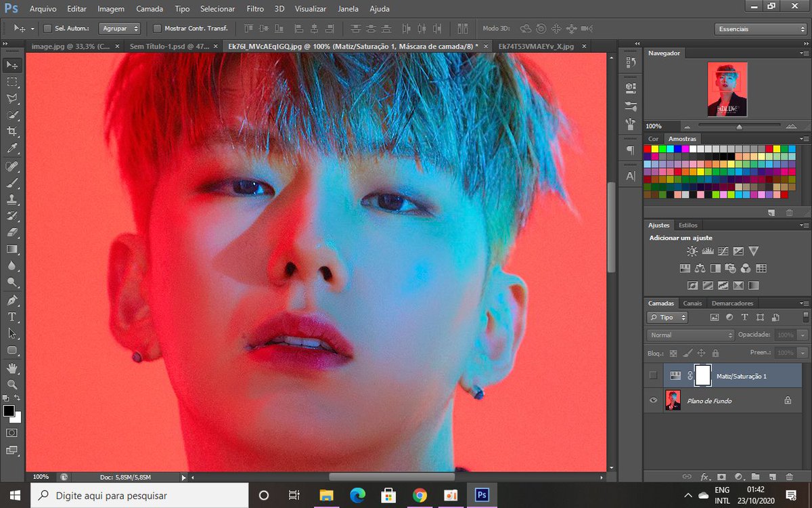
Task: Open the Arquivo menu
Action: click(43, 9)
